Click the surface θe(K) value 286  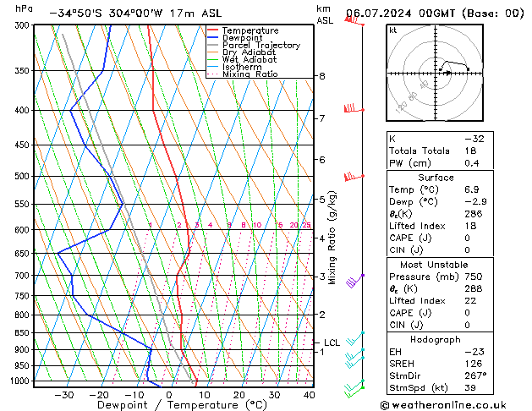point(474,214)
